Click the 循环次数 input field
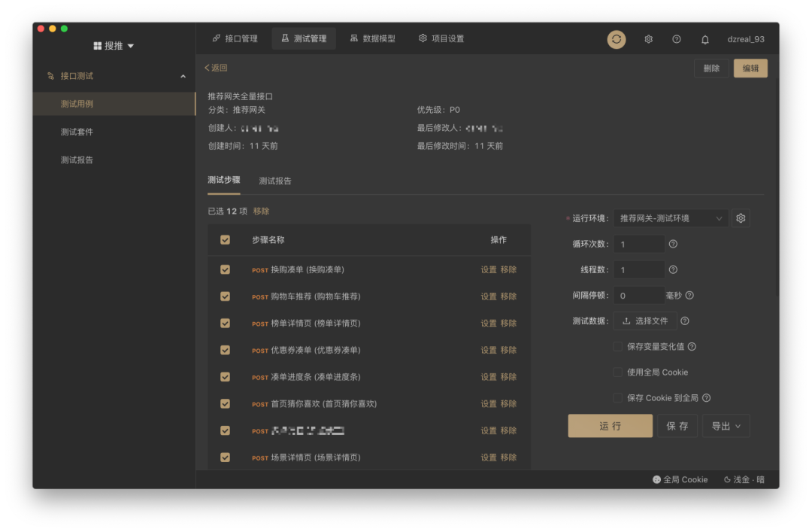812x532 pixels. 638,244
